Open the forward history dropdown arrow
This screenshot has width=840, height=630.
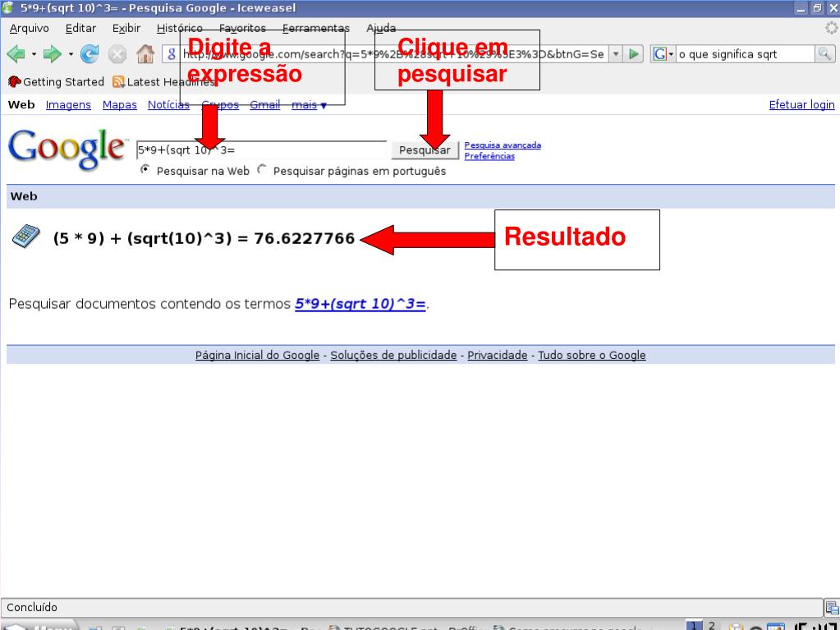(x=70, y=54)
